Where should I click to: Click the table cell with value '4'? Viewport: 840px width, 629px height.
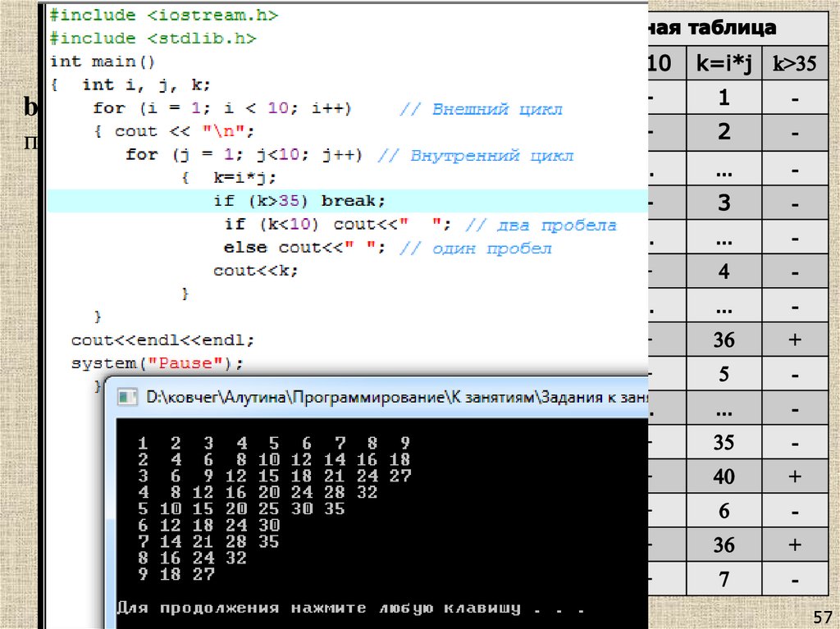(724, 271)
